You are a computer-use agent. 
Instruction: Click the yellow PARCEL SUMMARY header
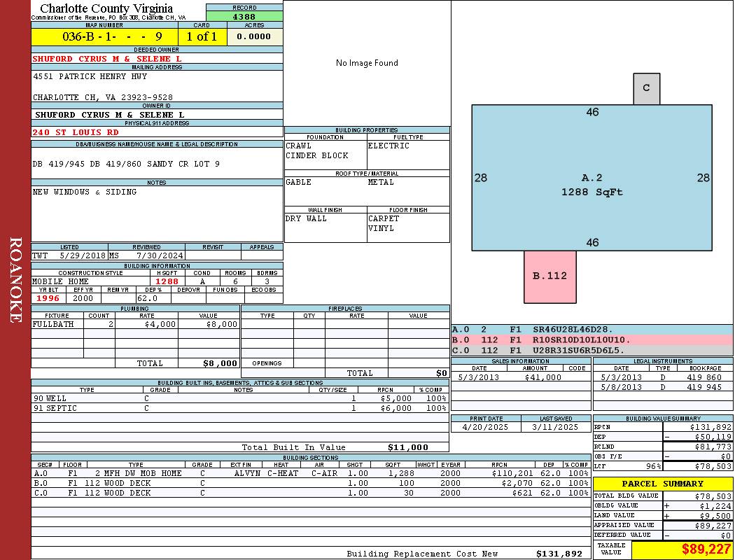662,484
